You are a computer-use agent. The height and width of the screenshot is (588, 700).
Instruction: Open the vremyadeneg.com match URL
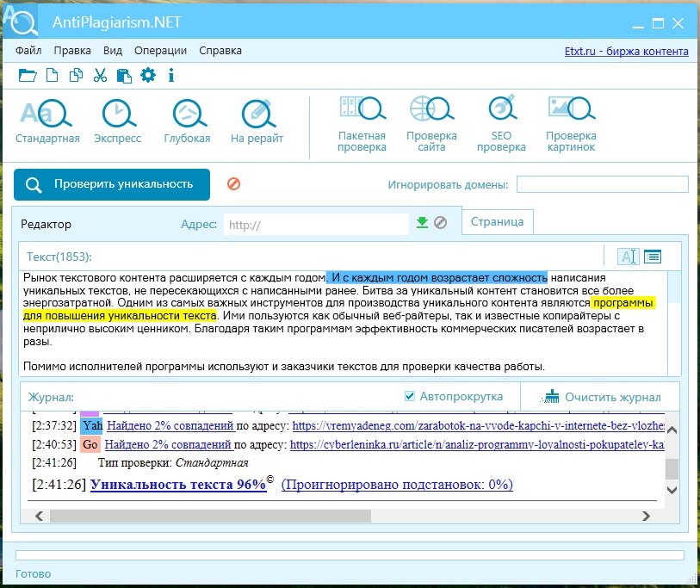[478, 426]
